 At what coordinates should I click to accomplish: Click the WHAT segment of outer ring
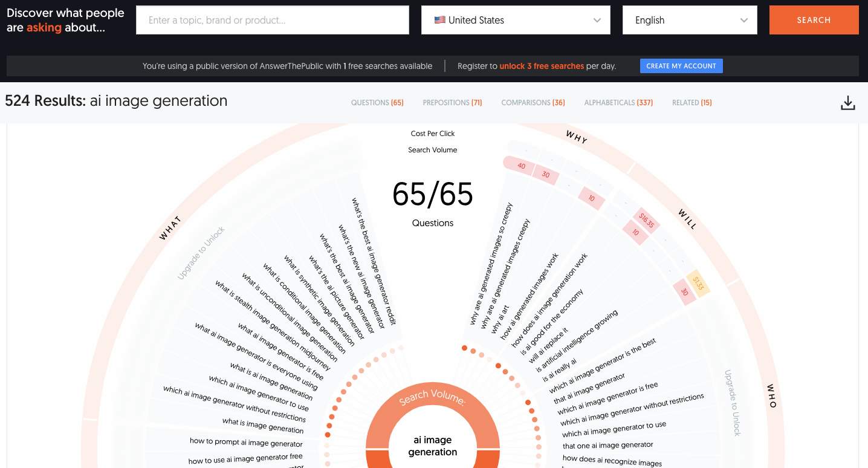click(170, 229)
